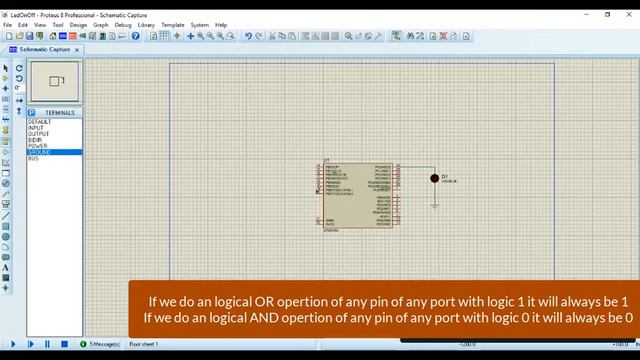Select the Junction Dot Mode tool

6,88
